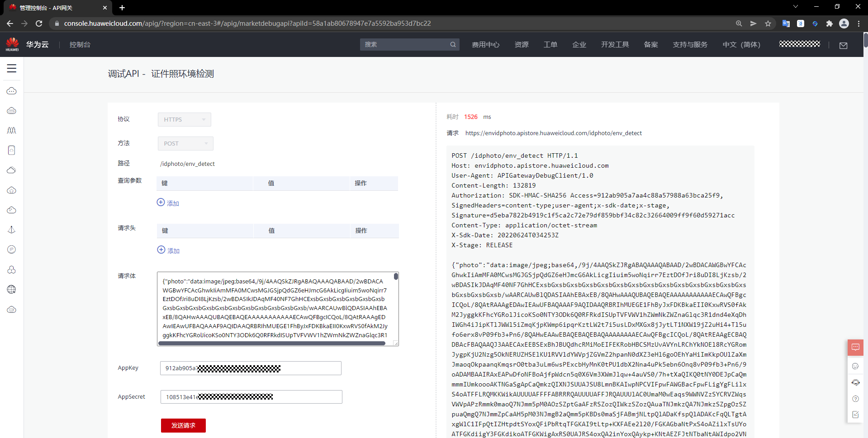Click the search magnifier icon in header

click(453, 44)
